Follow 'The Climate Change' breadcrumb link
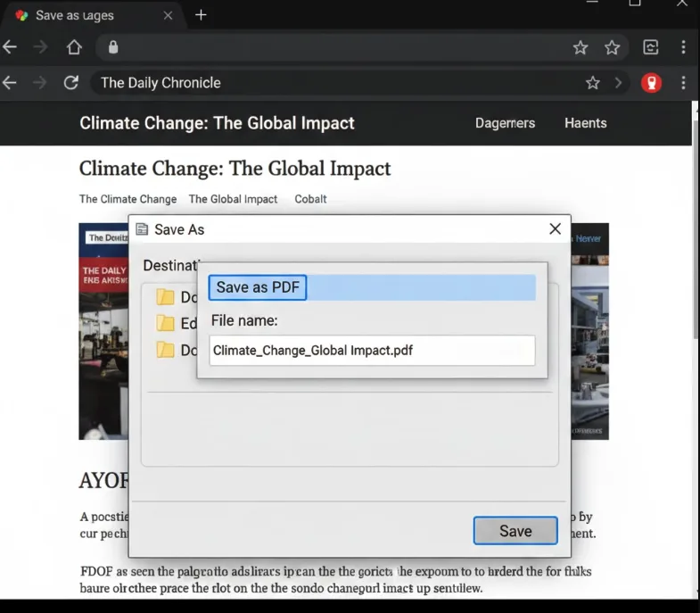This screenshot has height=613, width=700. click(128, 199)
